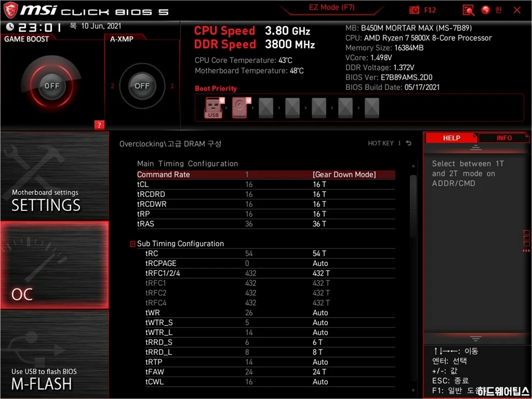Image resolution: width=532 pixels, height=399 pixels.
Task: Click the timing list scrollbar thumb
Action: point(413,206)
